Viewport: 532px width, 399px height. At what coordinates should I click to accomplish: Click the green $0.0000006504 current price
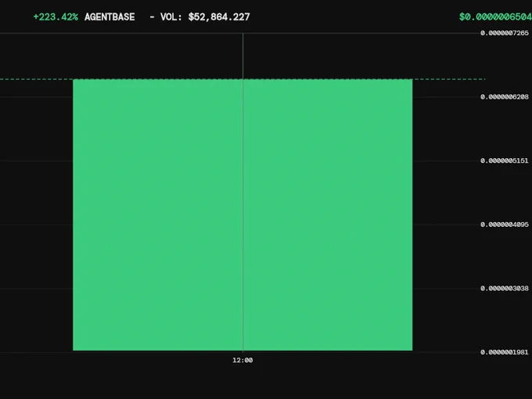(x=495, y=17)
